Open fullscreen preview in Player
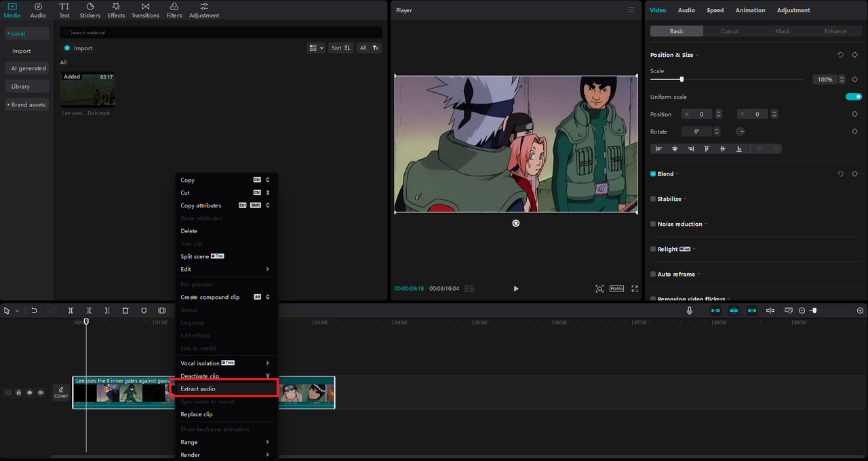Screen dimensions: 868x461 (635, 289)
